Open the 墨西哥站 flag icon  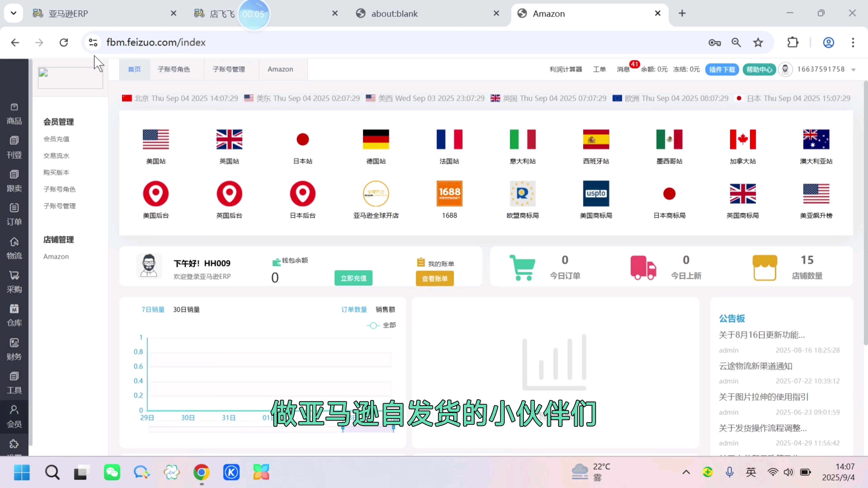point(670,139)
